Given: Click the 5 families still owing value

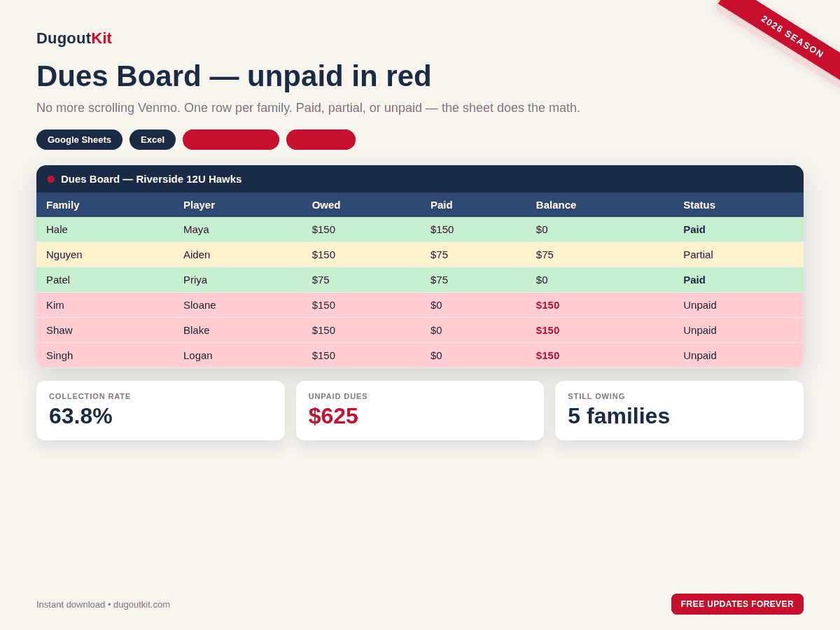Looking at the screenshot, I should [x=619, y=416].
